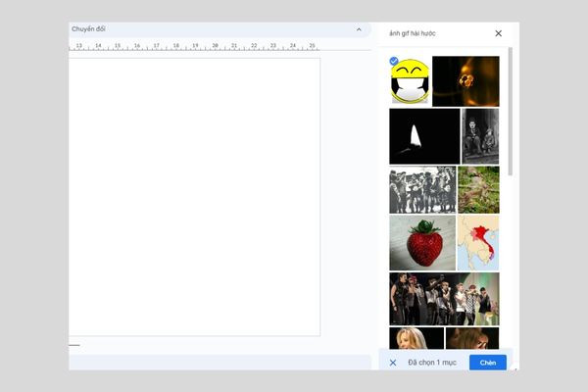Viewport: 588px width, 392px height.
Task: Click the search field 'ảnh gif hài hước'
Action: point(413,33)
